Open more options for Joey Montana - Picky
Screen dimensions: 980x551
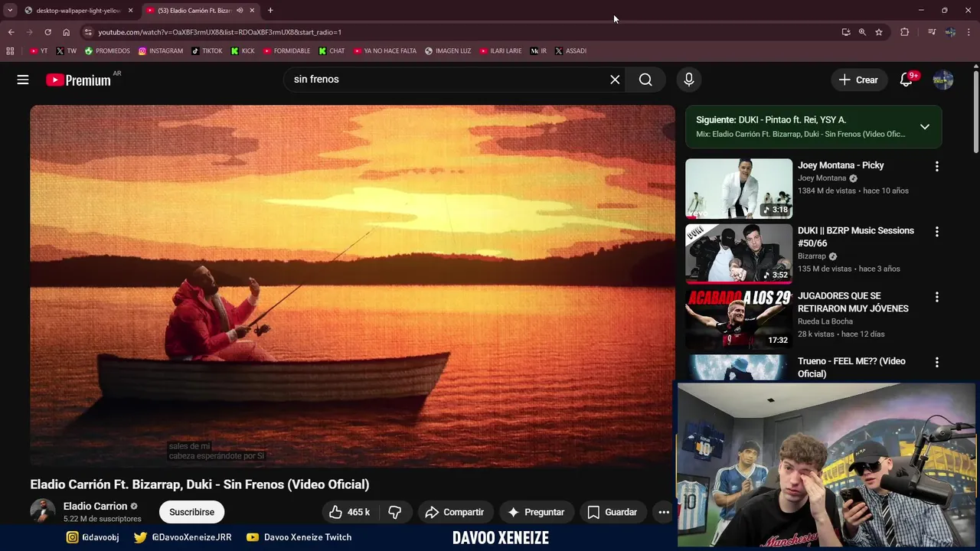click(x=936, y=167)
